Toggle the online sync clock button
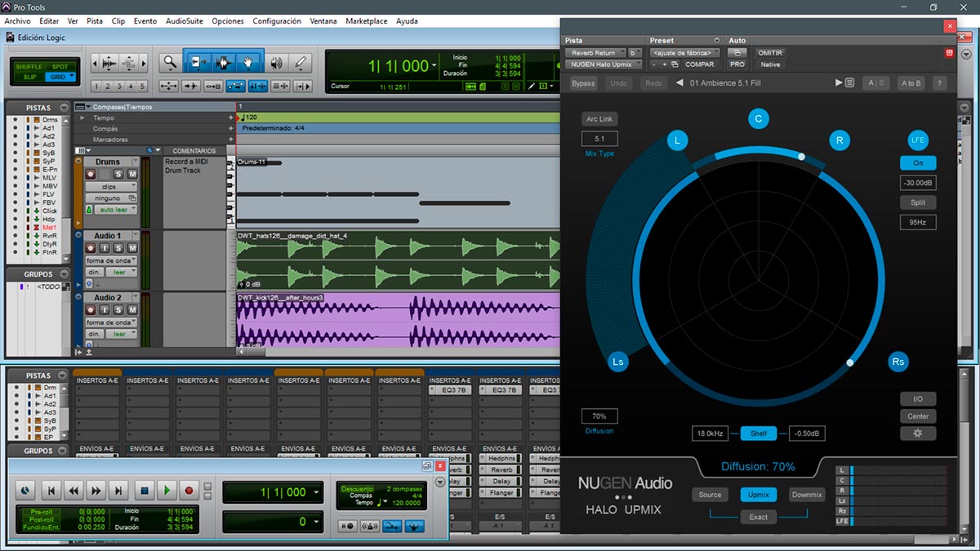The height and width of the screenshot is (551, 980). pyautogui.click(x=25, y=491)
